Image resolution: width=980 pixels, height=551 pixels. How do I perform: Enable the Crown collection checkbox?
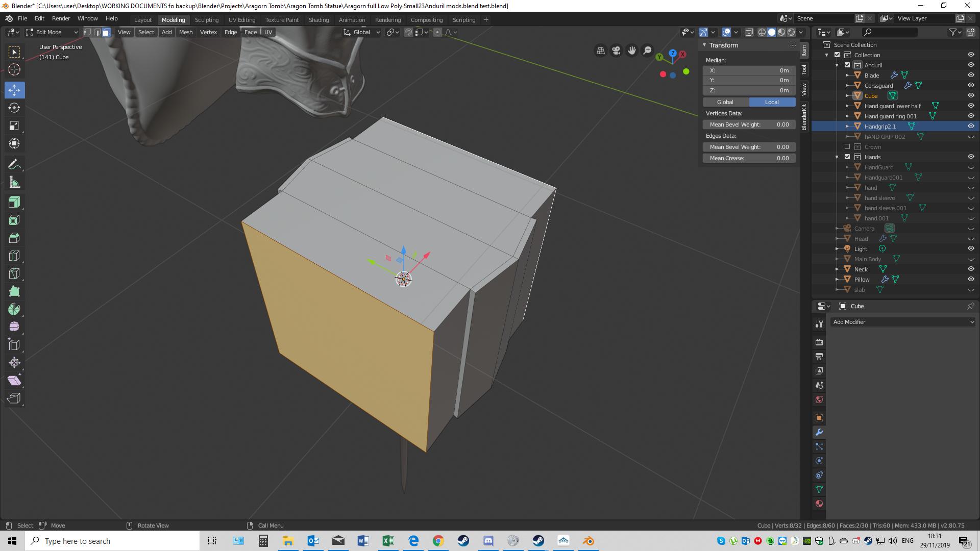847,146
